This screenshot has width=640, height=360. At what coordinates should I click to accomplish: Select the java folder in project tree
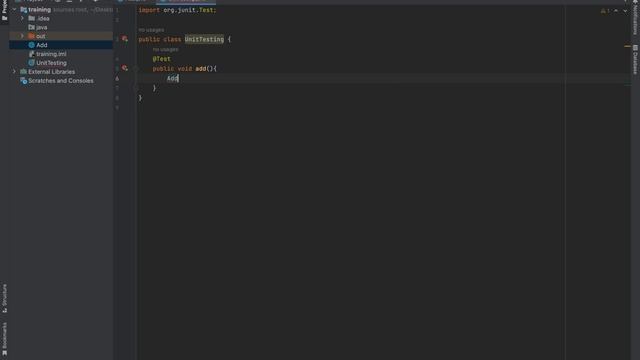tap(41, 27)
